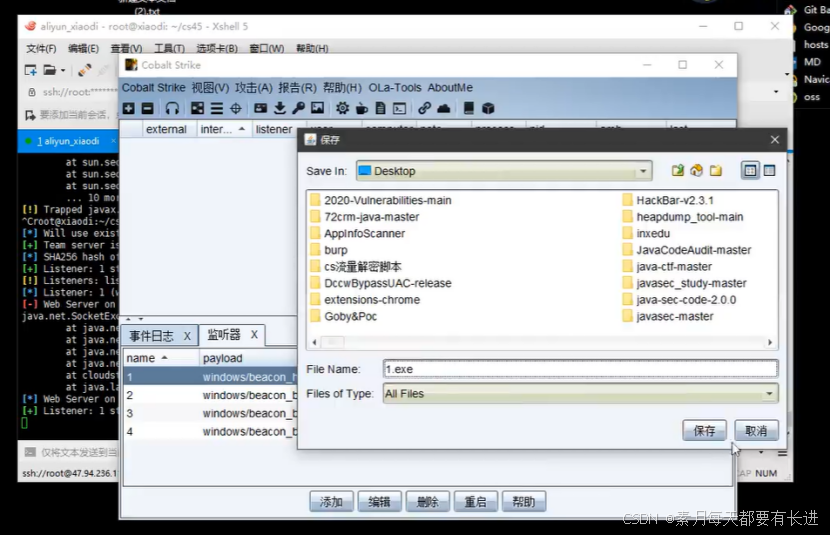Click the scroll-right arrow in the file list
The image size is (831, 535).
tap(770, 342)
